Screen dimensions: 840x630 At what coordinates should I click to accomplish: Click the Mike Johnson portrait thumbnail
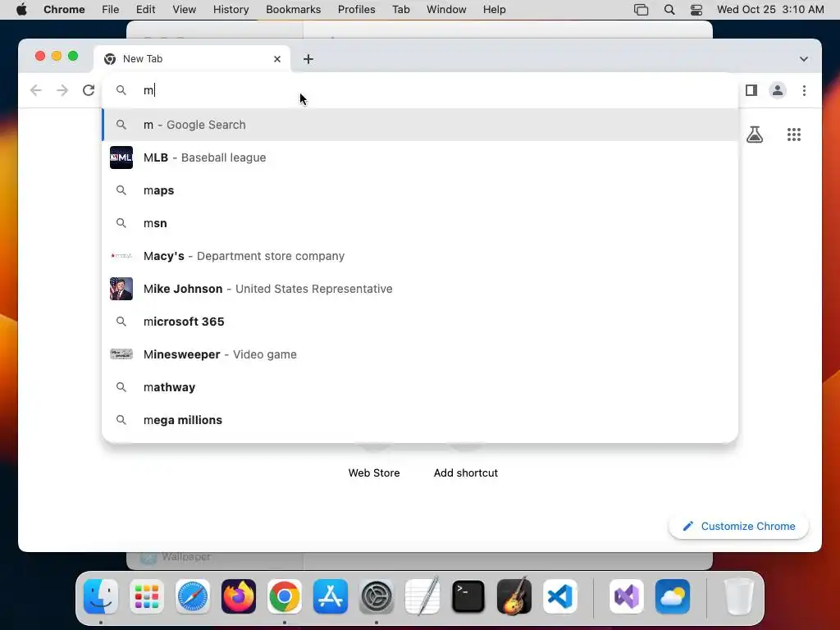pyautogui.click(x=121, y=289)
